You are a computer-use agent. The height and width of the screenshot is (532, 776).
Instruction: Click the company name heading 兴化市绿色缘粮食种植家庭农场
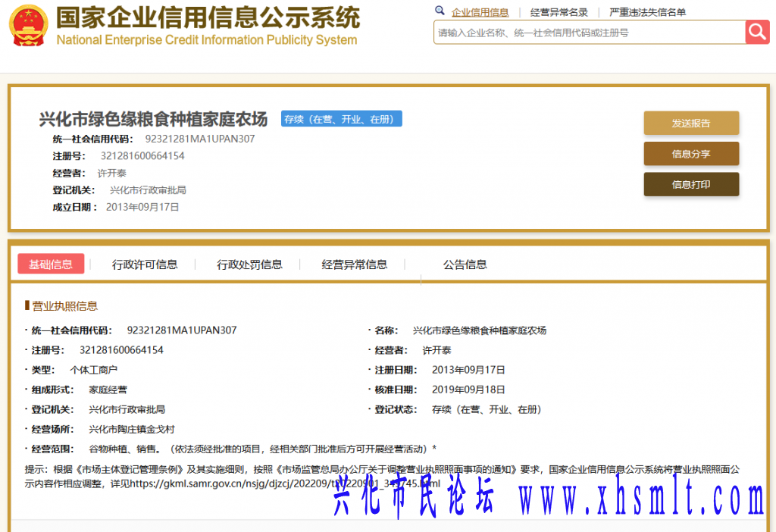(x=153, y=119)
